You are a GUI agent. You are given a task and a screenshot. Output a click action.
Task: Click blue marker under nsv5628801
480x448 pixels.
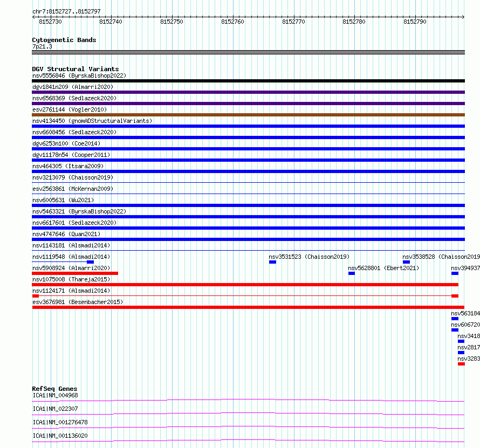point(352,273)
